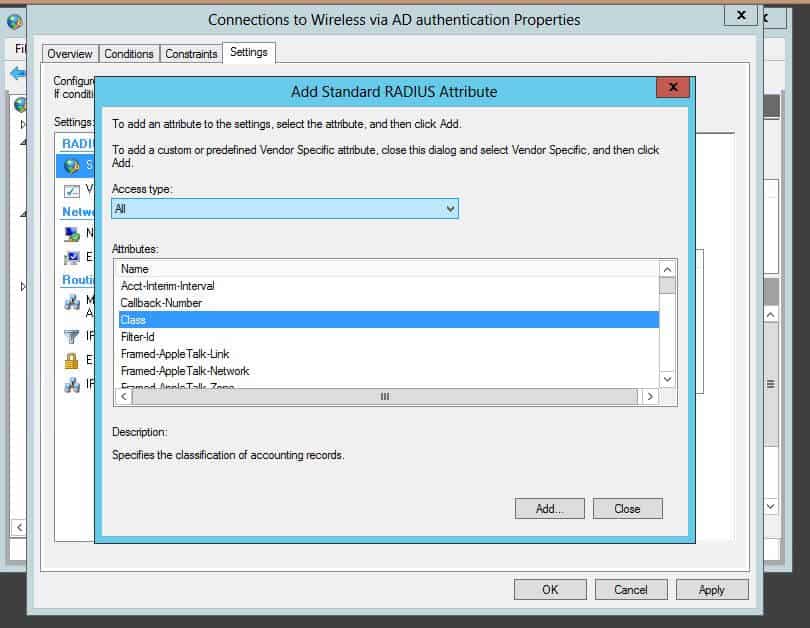This screenshot has width=810, height=628.
Task: Select the Filter-Id attribute
Action: [200, 336]
